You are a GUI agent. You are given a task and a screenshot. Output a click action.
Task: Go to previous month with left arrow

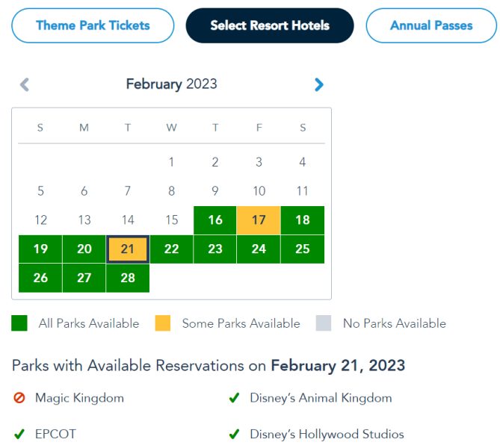coord(25,84)
